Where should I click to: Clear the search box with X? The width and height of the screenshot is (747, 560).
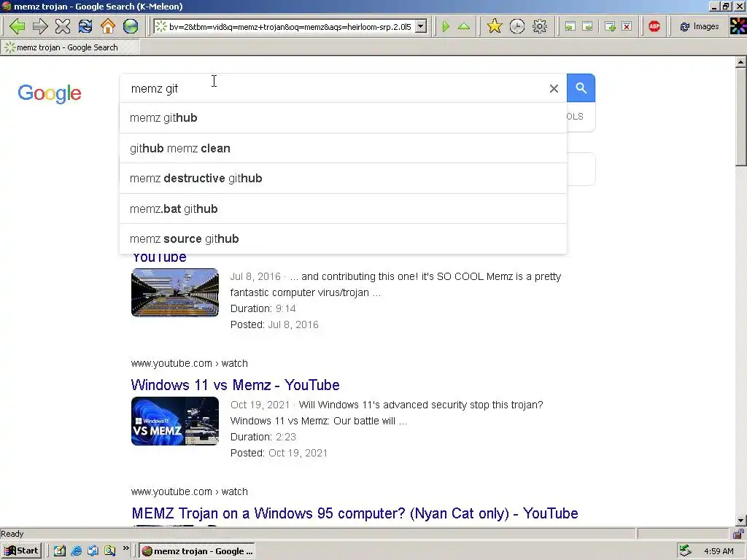(x=554, y=88)
